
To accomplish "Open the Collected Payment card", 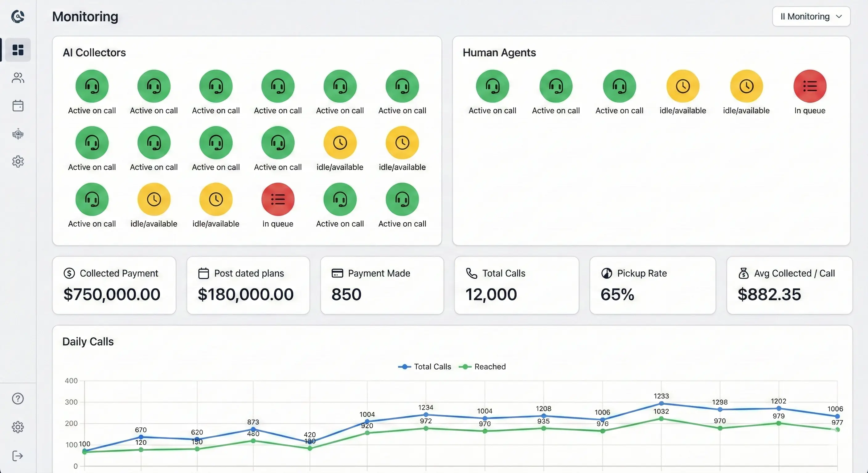I will pyautogui.click(x=114, y=285).
